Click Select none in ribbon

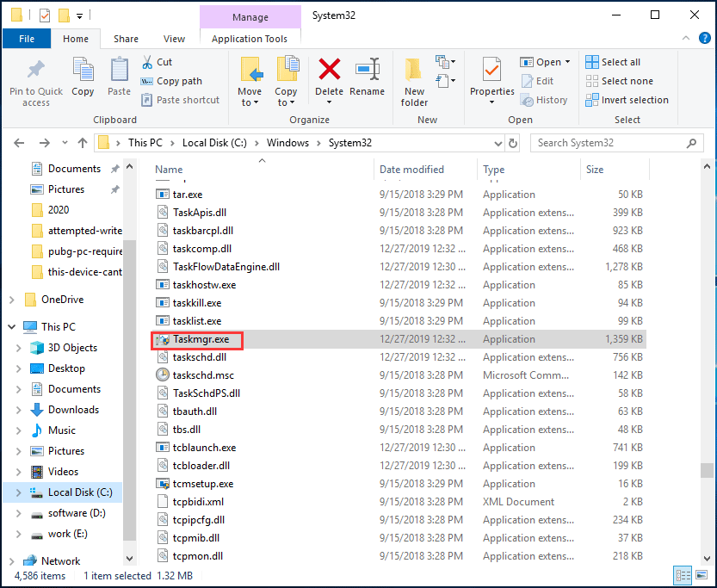(x=620, y=81)
